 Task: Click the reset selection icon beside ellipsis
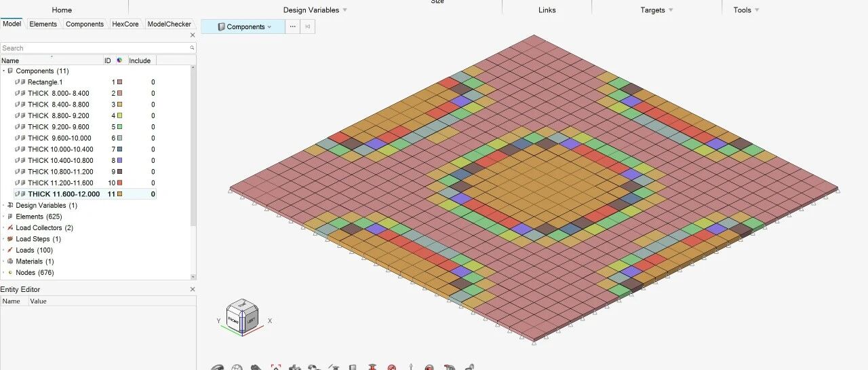coord(307,26)
